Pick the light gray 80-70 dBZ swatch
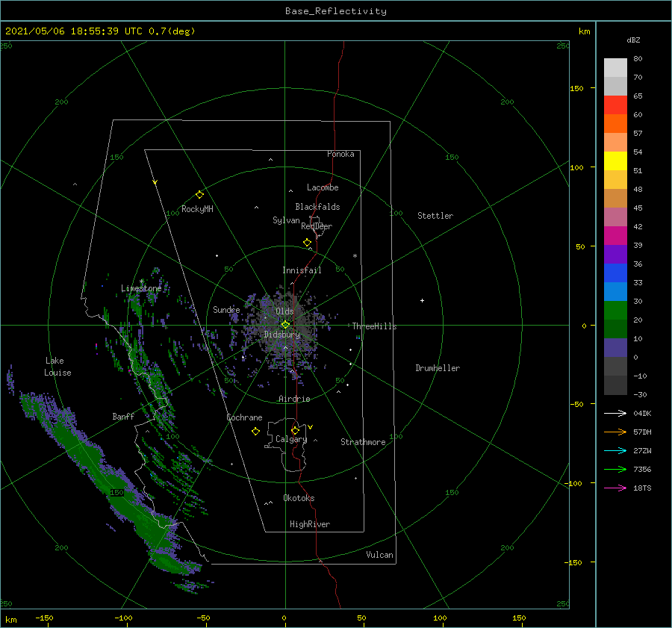The height and width of the screenshot is (628, 672). [615, 68]
